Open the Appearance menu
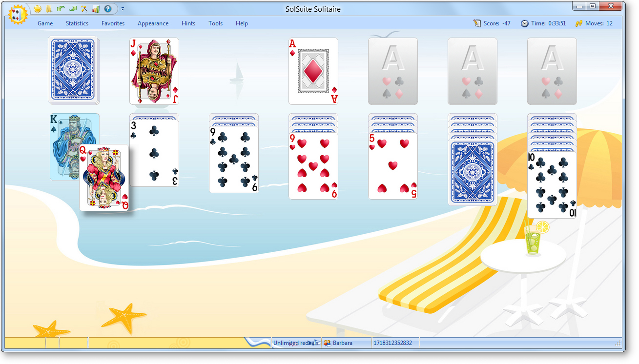 point(153,23)
